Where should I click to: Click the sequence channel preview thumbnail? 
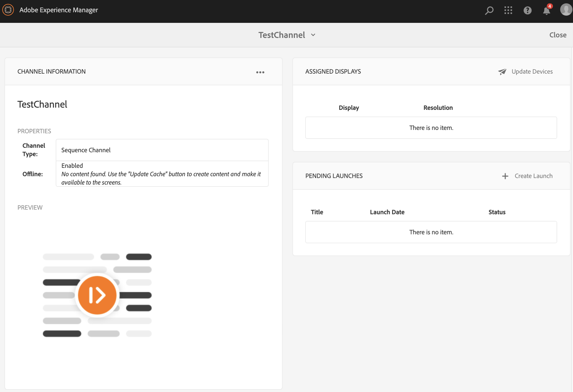(97, 295)
